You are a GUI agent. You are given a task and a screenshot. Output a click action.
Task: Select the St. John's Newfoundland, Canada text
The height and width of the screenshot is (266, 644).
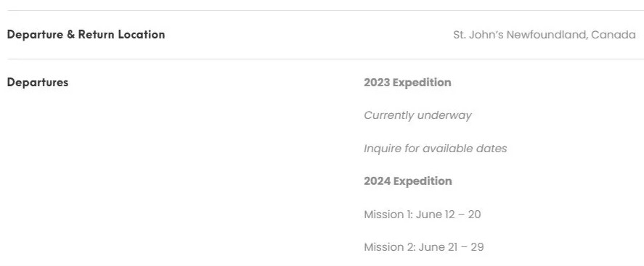(x=545, y=35)
